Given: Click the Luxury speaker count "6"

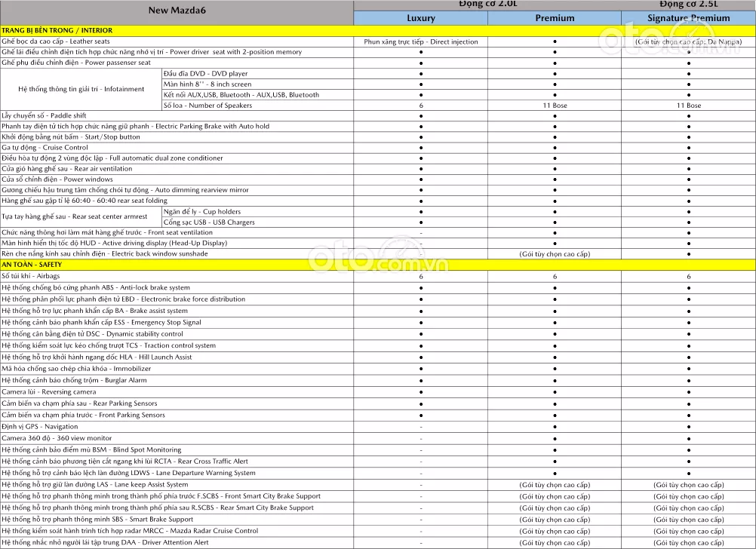Looking at the screenshot, I should coord(421,106).
